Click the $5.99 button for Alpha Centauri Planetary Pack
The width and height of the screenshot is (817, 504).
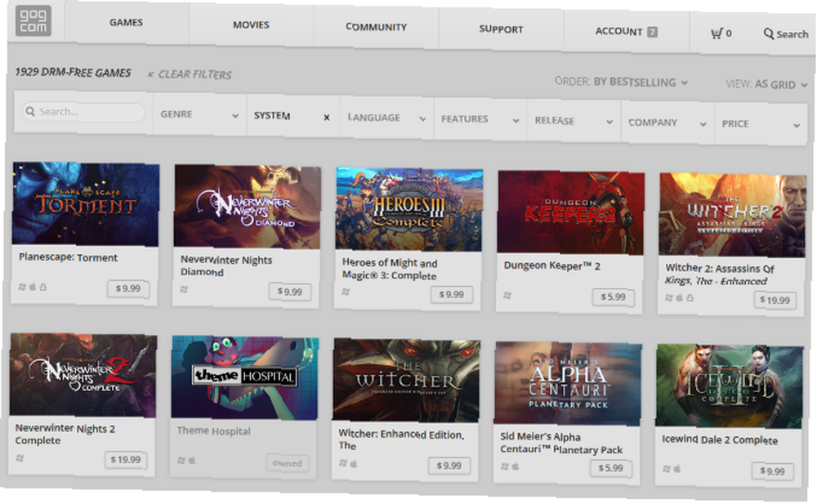coord(610,468)
